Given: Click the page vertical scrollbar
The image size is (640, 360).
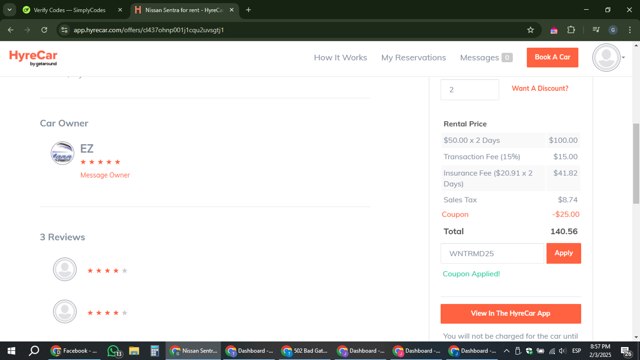Looking at the screenshot, I should pos(636,163).
